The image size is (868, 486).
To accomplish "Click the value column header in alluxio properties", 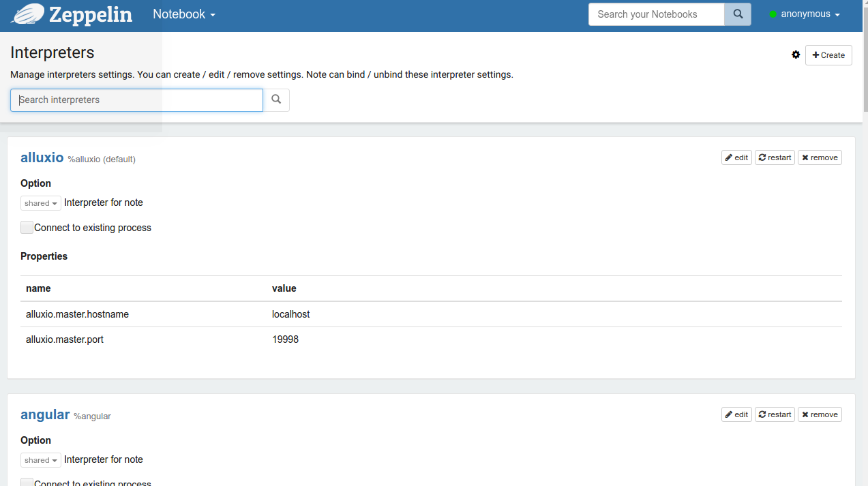I will [284, 288].
